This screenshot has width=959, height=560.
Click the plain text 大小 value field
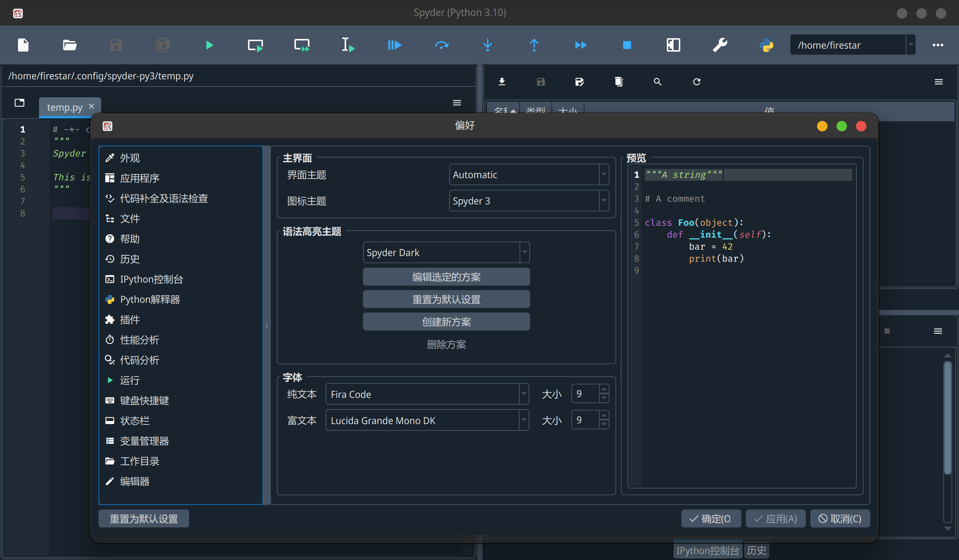tap(585, 394)
